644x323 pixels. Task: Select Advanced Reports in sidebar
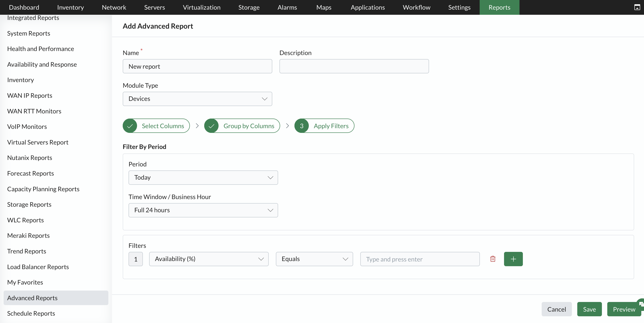(x=56, y=298)
